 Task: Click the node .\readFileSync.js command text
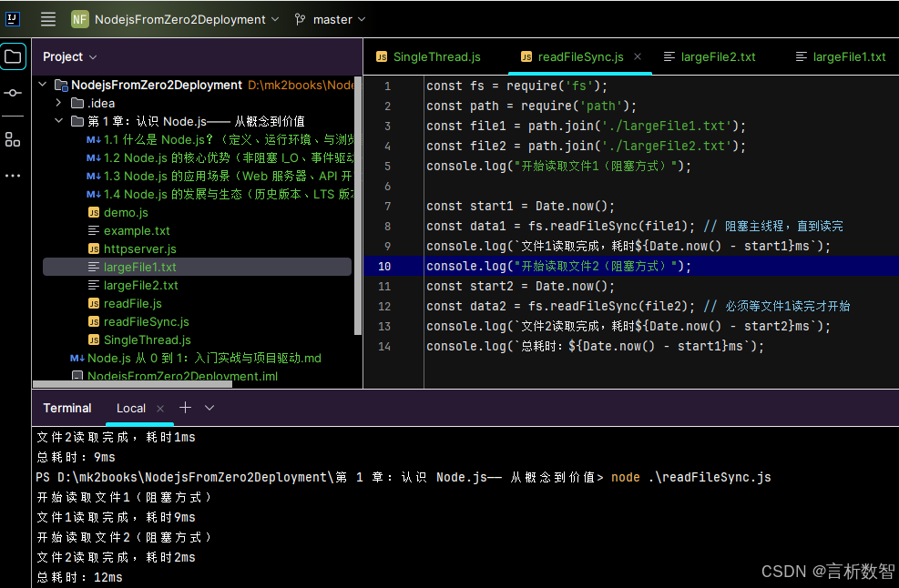(x=691, y=477)
